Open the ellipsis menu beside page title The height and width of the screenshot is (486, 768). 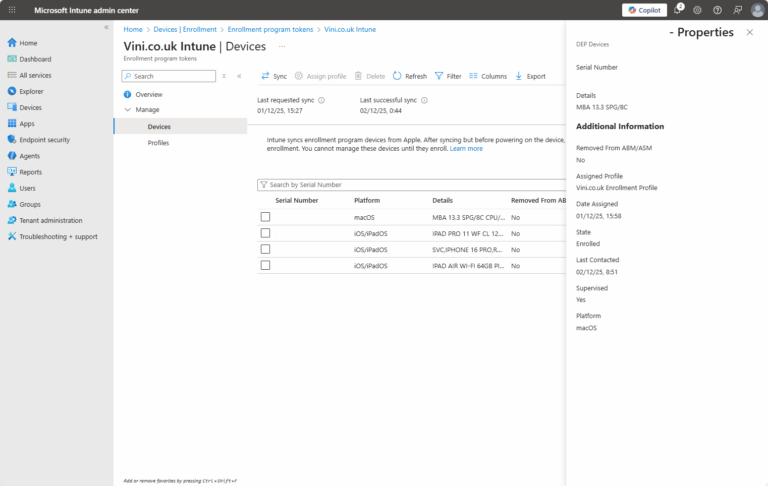[282, 47]
